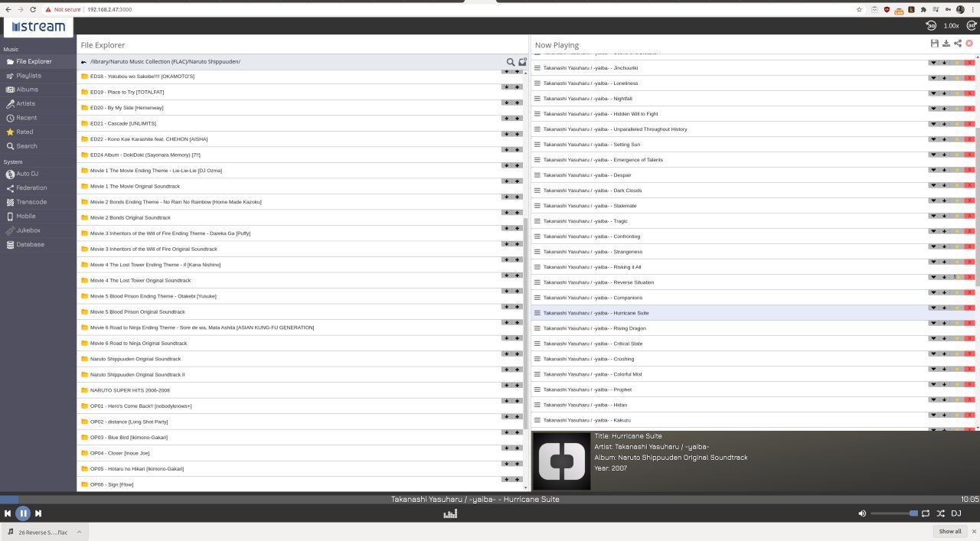
Task: Skip to previous track
Action: (x=8, y=513)
